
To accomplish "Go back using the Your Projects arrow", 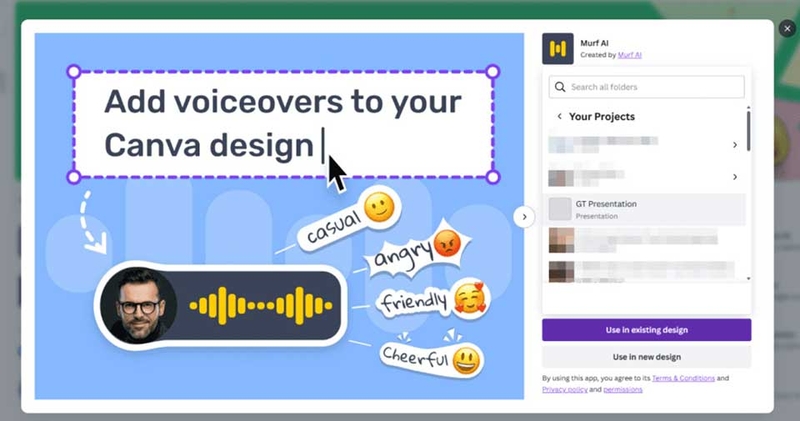I will tap(559, 116).
